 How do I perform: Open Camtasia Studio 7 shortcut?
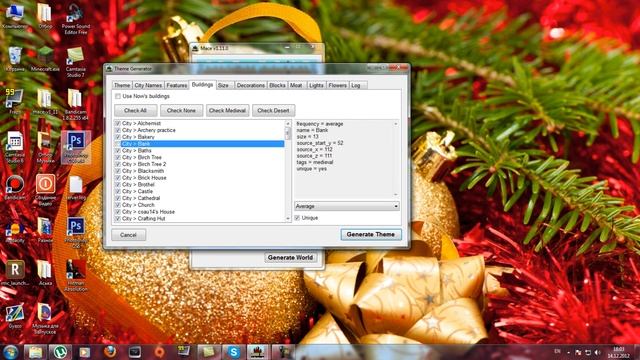pos(75,62)
